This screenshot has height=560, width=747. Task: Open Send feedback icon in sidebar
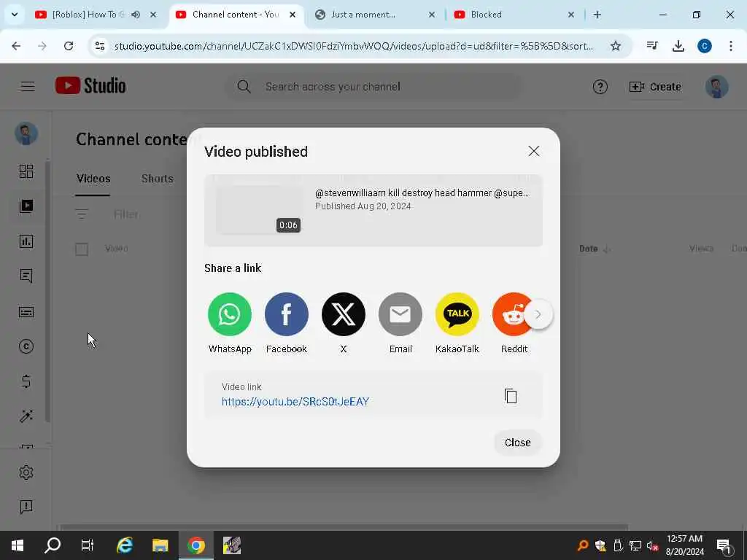tap(26, 507)
